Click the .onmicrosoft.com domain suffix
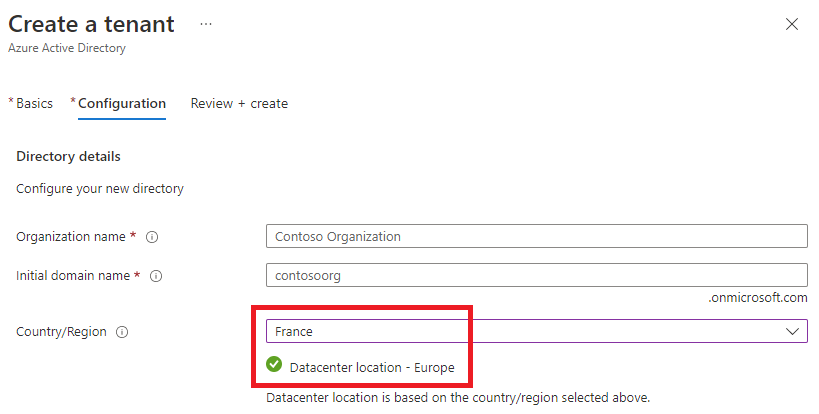Viewport: 819px width, 414px height. [758, 298]
